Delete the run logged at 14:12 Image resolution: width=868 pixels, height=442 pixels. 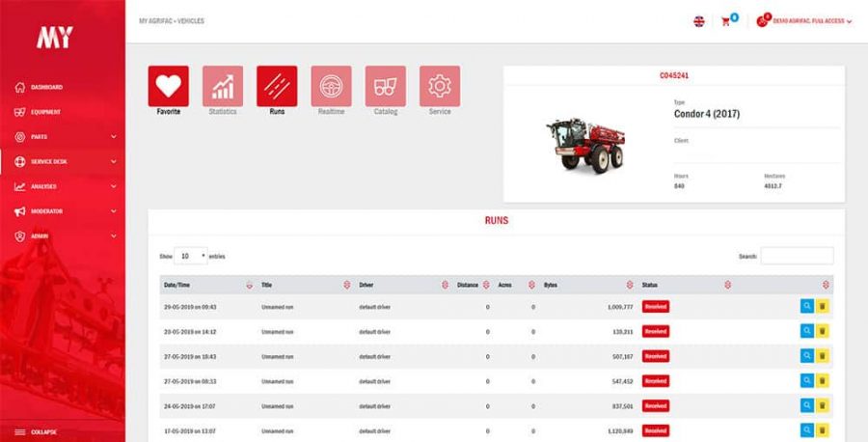pyautogui.click(x=823, y=331)
